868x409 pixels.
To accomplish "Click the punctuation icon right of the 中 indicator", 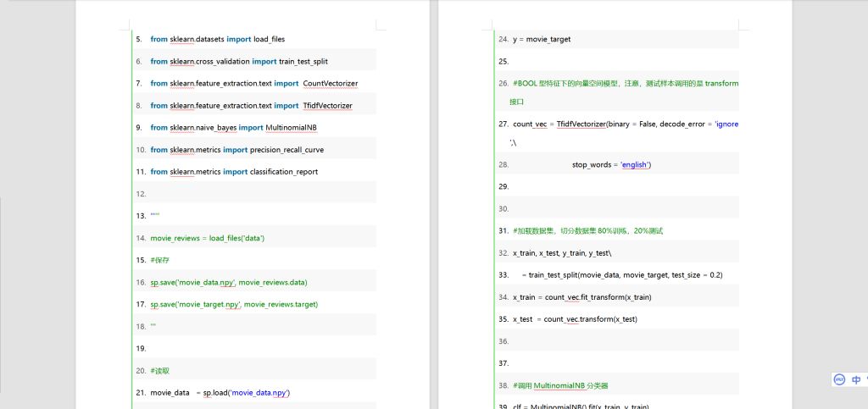I will click(865, 379).
